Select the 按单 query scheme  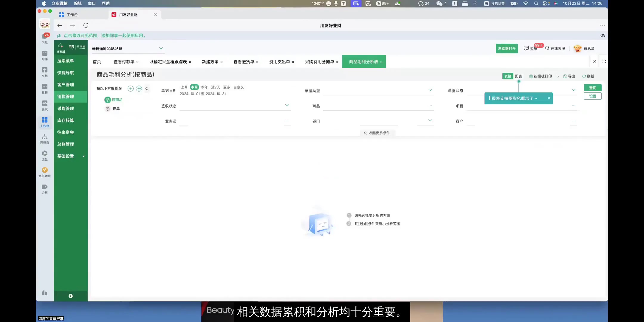coord(116,109)
